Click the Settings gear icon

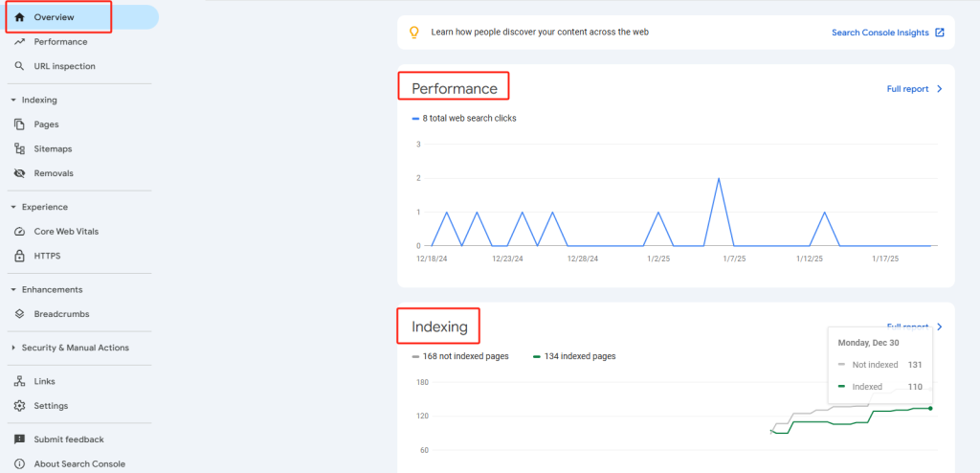pyautogui.click(x=19, y=405)
